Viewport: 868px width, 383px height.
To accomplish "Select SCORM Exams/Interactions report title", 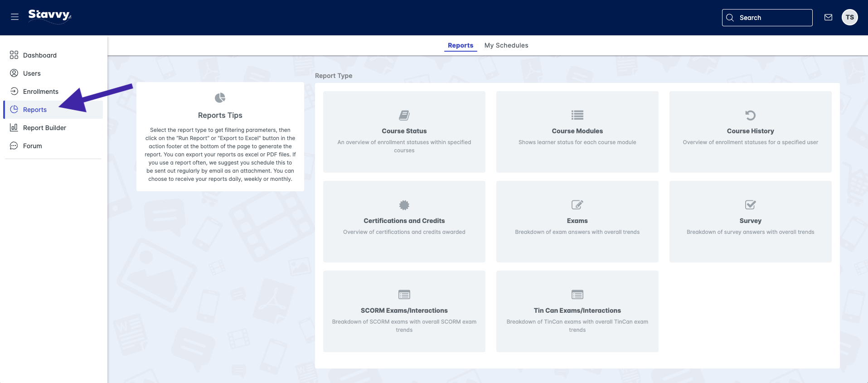I will point(404,310).
